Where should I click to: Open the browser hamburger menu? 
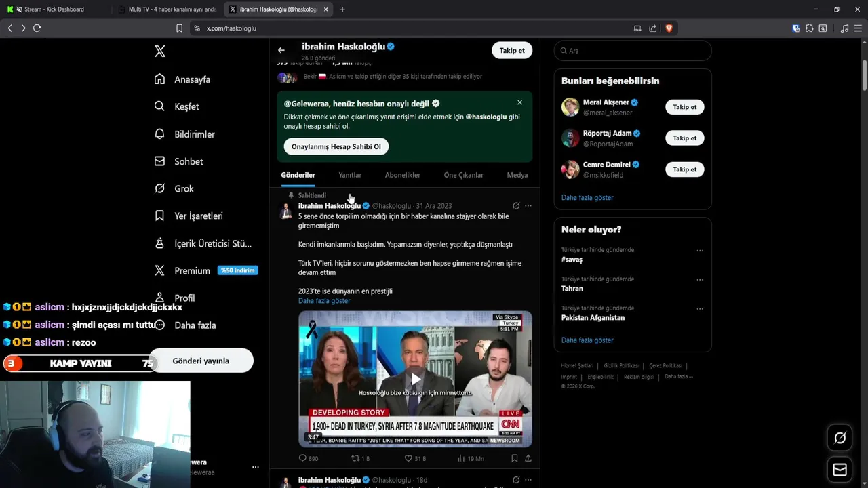coord(858,28)
